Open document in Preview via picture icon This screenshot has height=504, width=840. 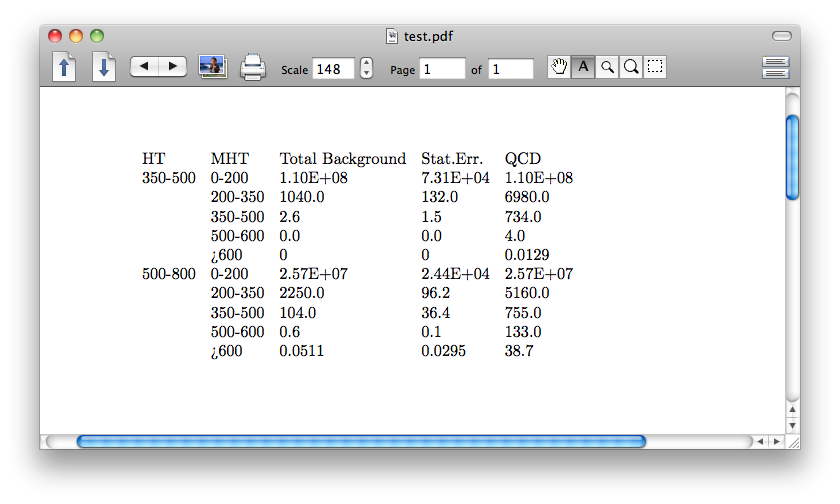pyautogui.click(x=213, y=67)
